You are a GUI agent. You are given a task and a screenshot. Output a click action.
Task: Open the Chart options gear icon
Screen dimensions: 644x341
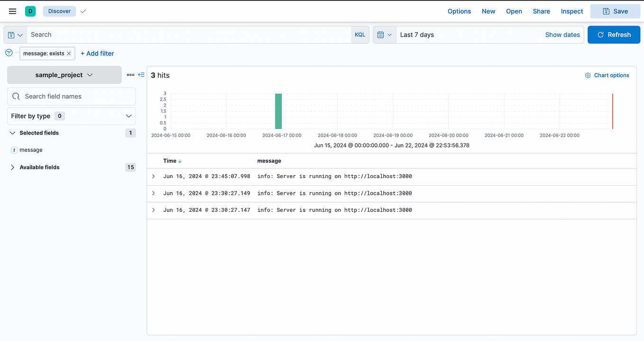coord(588,75)
